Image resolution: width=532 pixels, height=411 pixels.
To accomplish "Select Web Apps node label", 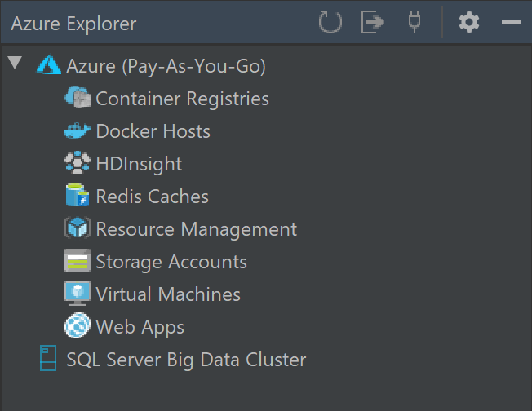I will tap(140, 327).
